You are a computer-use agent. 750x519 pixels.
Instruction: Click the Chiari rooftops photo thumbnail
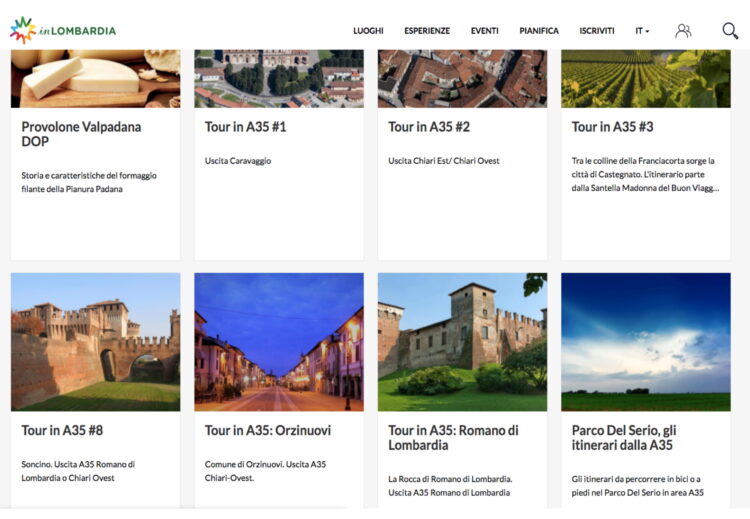pyautogui.click(x=463, y=78)
